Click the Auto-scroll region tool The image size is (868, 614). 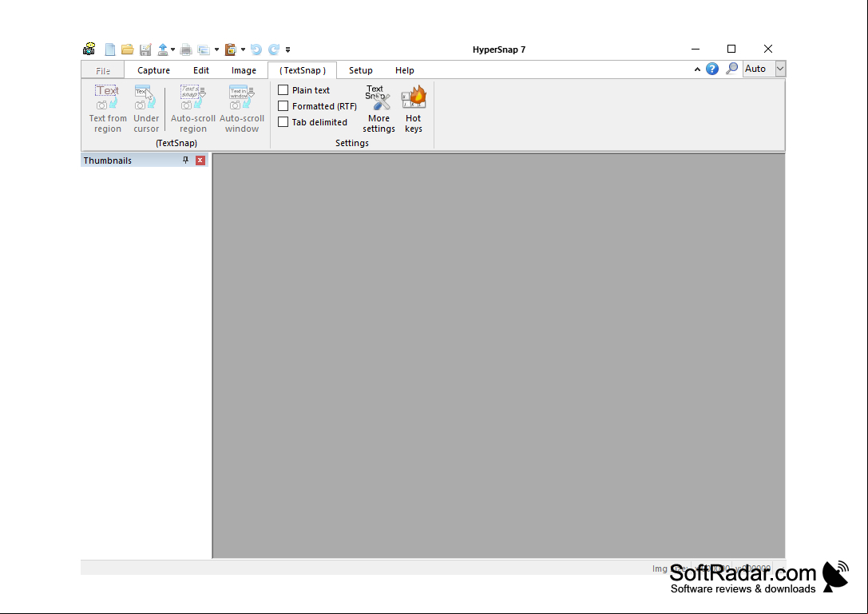point(192,109)
